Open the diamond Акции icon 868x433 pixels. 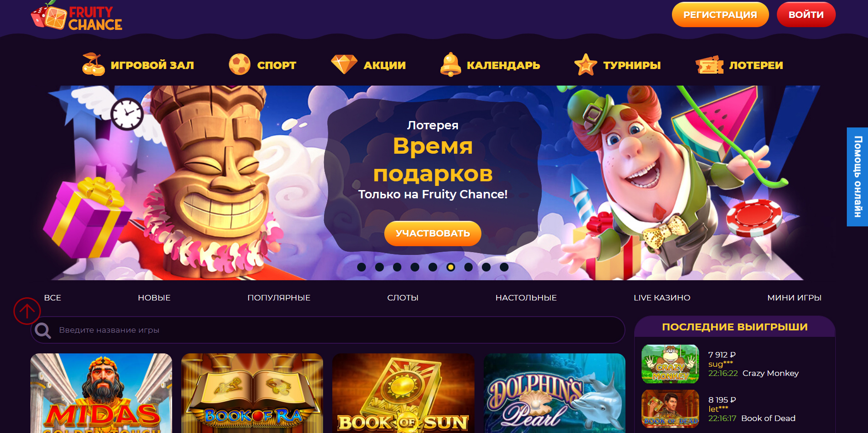(x=344, y=64)
